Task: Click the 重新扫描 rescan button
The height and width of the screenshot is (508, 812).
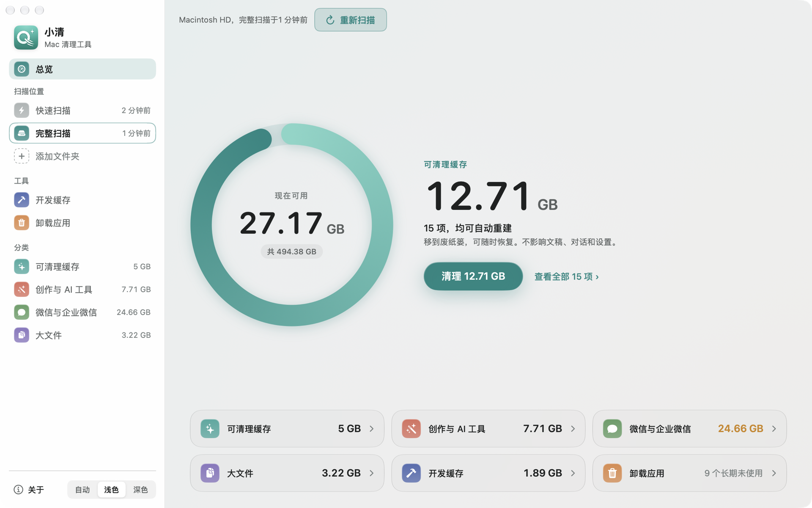Action: (x=351, y=20)
